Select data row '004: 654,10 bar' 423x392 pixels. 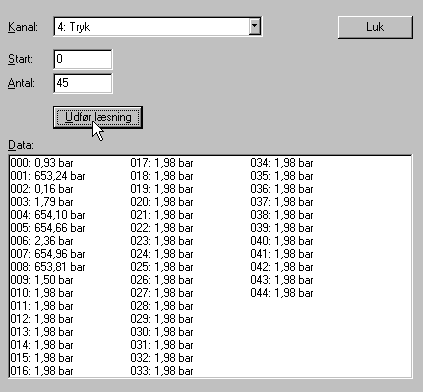(x=48, y=215)
